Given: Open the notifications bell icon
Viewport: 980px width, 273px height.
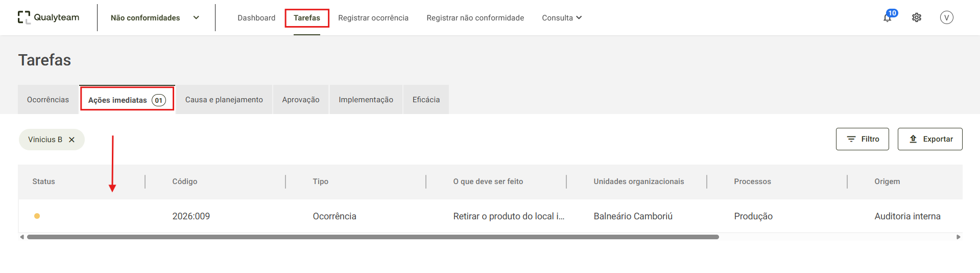Looking at the screenshot, I should tap(888, 18).
